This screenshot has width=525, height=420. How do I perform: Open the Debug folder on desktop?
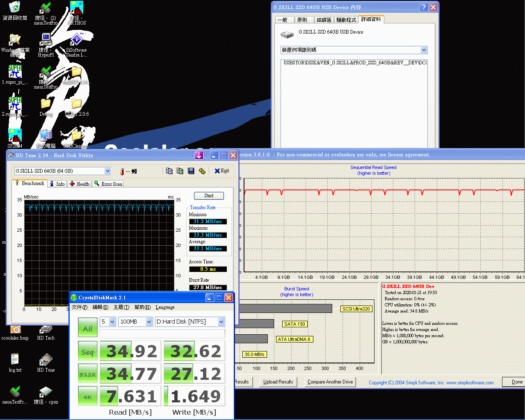(46, 103)
